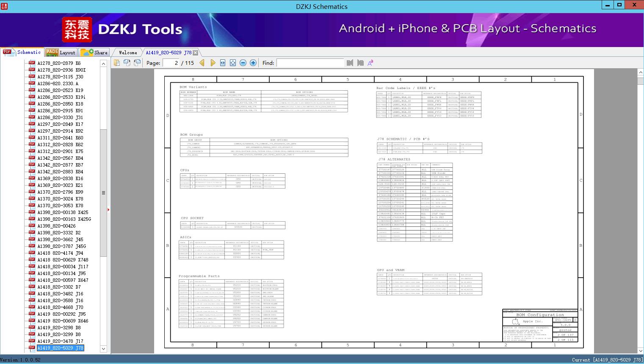
Task: Switch to the Layout tab
Action: (61, 53)
